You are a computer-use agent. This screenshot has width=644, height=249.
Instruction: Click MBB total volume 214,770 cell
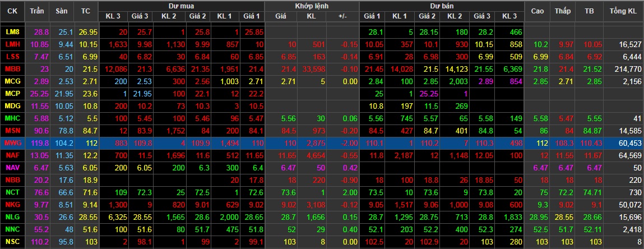pyautogui.click(x=625, y=68)
